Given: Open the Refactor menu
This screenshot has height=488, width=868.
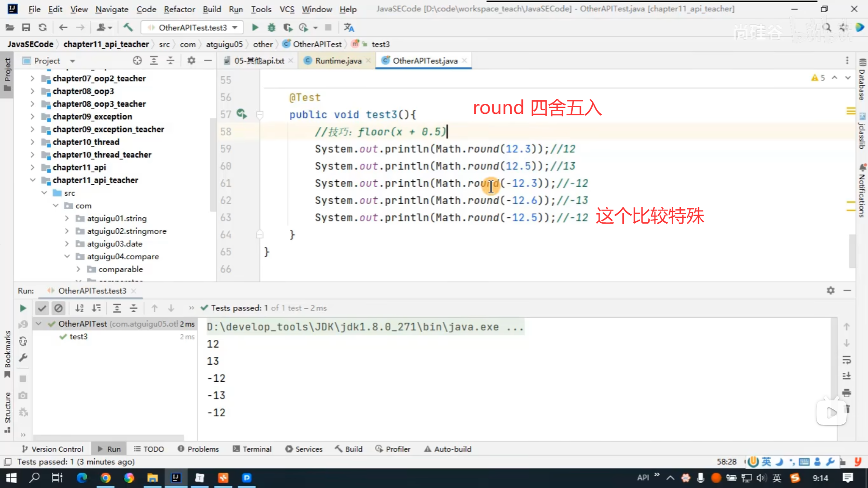Looking at the screenshot, I should click(179, 9).
